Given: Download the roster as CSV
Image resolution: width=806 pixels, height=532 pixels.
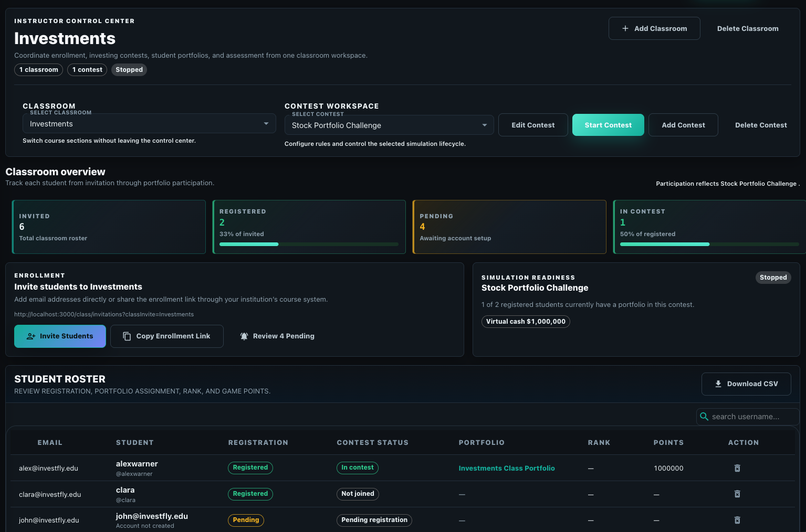Looking at the screenshot, I should pyautogui.click(x=746, y=384).
